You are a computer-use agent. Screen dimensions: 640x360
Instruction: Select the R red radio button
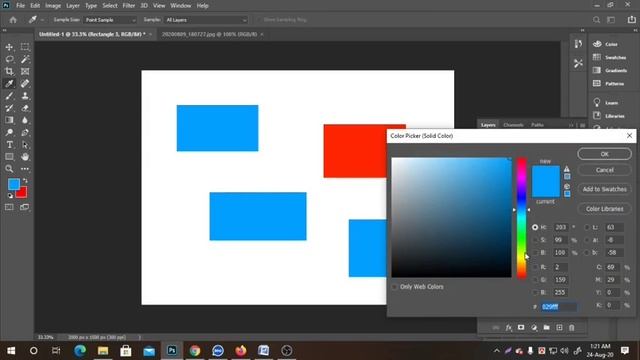point(535,267)
